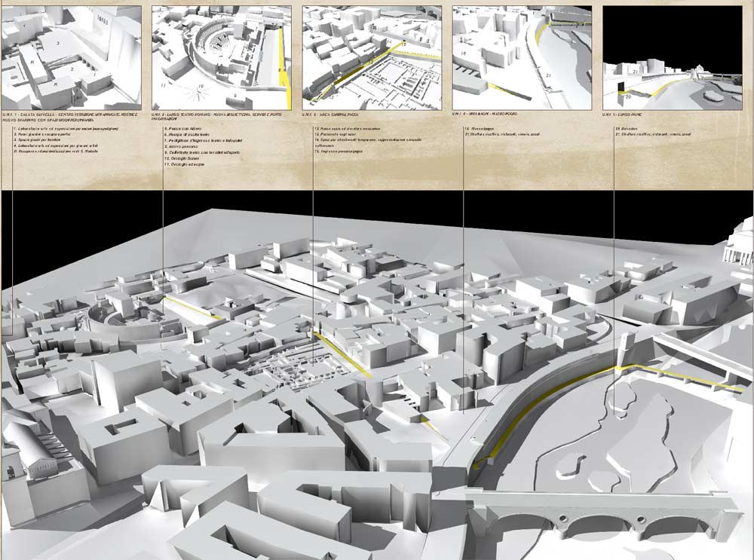Open the third thumbnail with excavation grid
This screenshot has height=560, width=754.
371,57
